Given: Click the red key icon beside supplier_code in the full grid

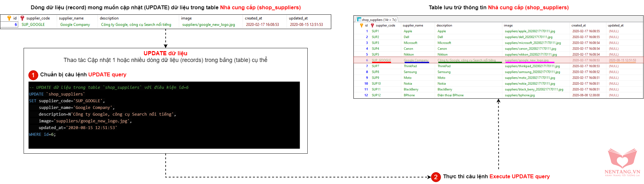Looking at the screenshot, I should (x=372, y=25).
